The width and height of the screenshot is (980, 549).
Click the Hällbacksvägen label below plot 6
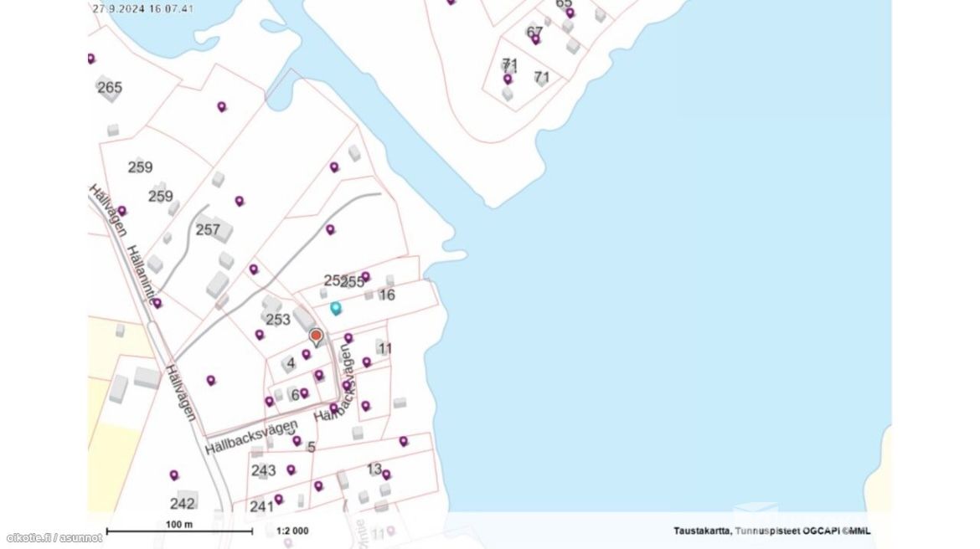pyautogui.click(x=250, y=438)
